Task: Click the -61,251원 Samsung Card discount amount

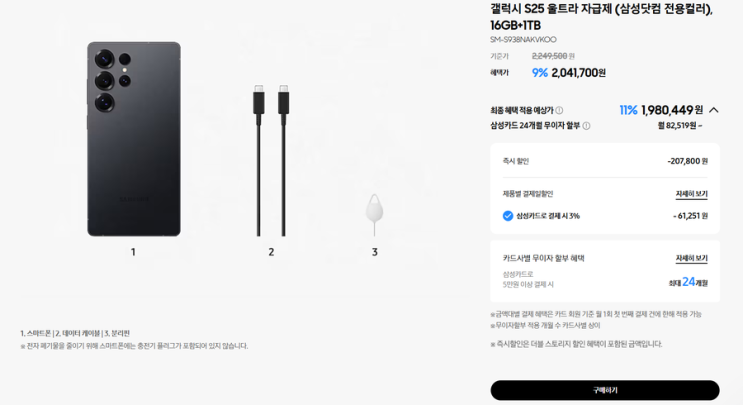Action: point(690,216)
